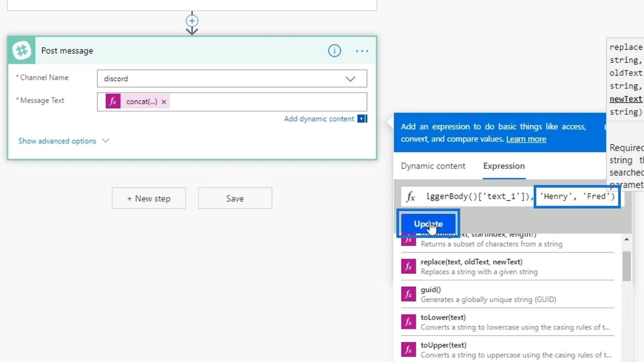
Task: Click the fx icon in the expression box
Action: (x=410, y=196)
